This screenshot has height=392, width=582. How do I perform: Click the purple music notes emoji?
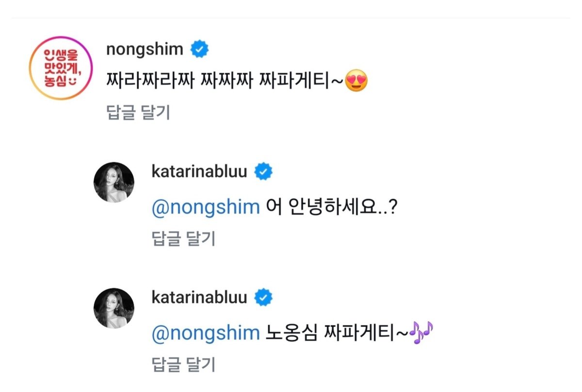pyautogui.click(x=420, y=333)
